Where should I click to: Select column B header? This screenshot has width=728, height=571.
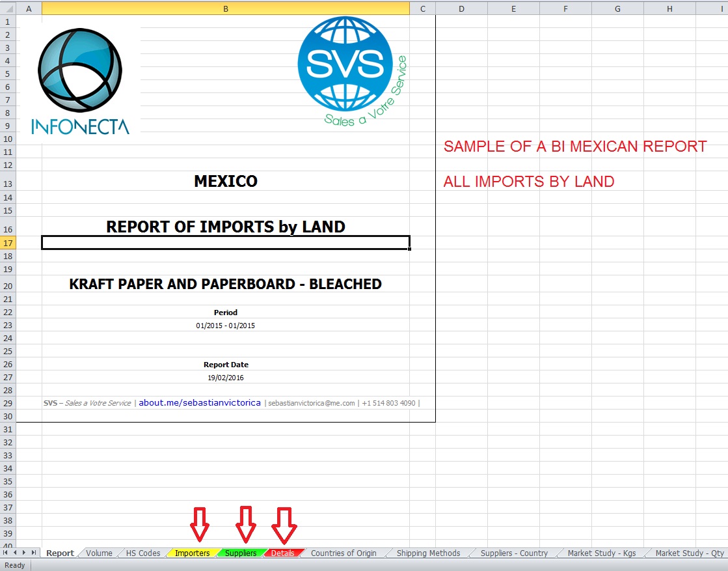pos(225,8)
